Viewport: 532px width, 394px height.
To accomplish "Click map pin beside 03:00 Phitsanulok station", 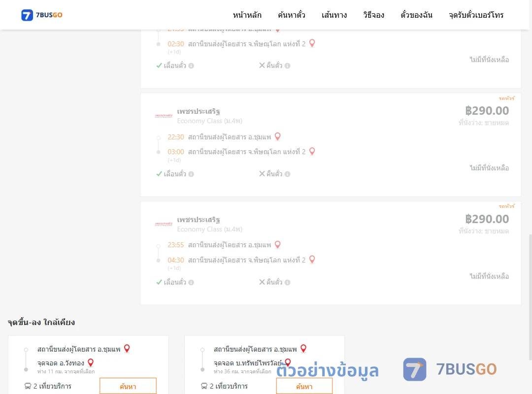I will (312, 151).
